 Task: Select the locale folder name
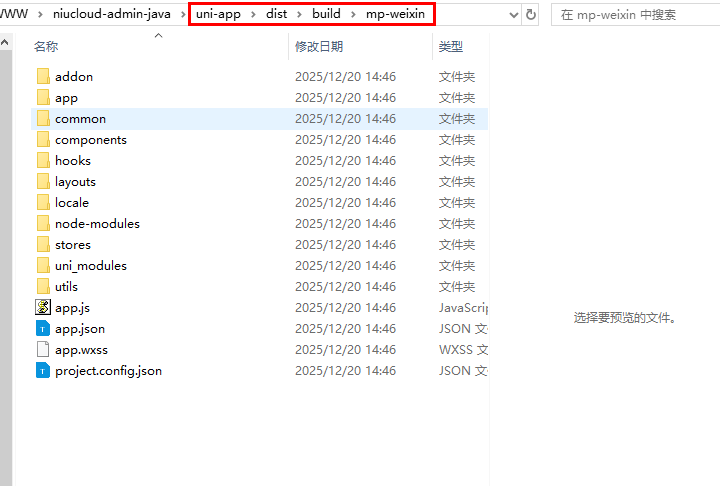click(x=72, y=203)
